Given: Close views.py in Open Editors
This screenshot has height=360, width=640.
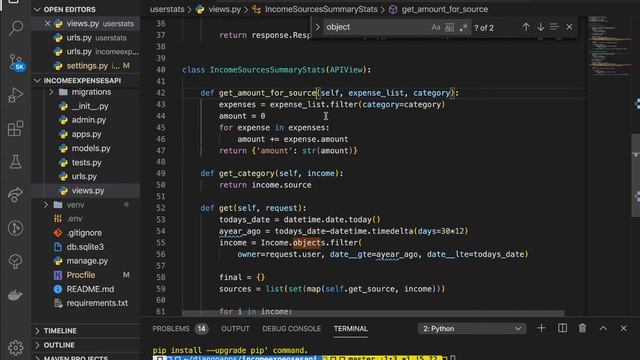Looking at the screenshot, I should [47, 24].
